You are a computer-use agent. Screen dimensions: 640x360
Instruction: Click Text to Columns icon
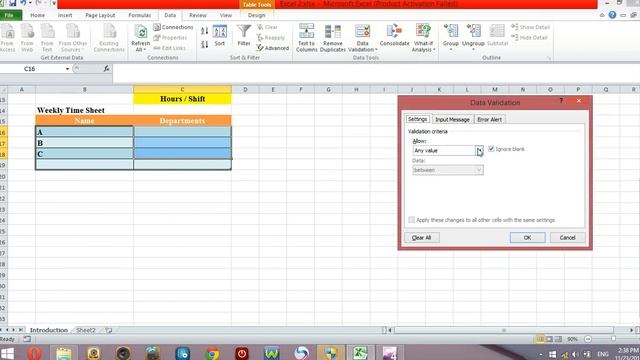tap(307, 31)
